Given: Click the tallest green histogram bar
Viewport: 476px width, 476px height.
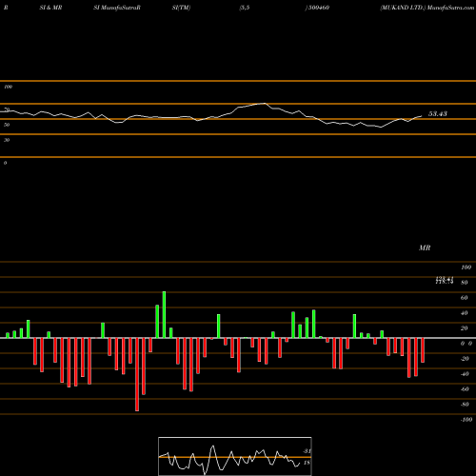Looking at the screenshot, I should 164,314.
